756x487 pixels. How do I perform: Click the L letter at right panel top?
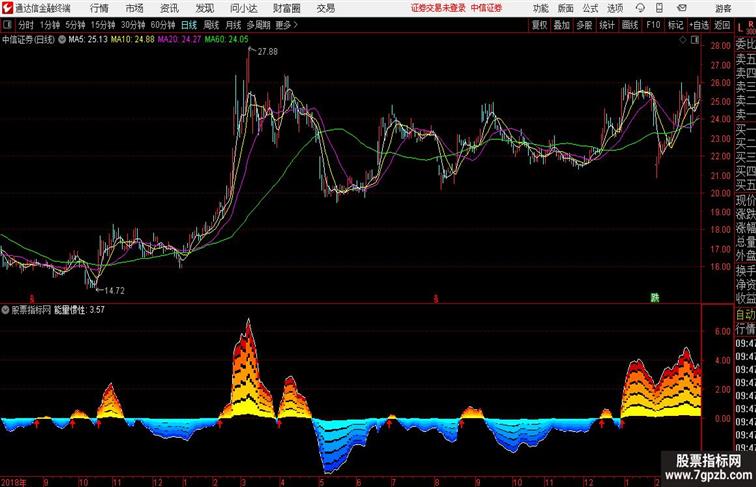741,28
